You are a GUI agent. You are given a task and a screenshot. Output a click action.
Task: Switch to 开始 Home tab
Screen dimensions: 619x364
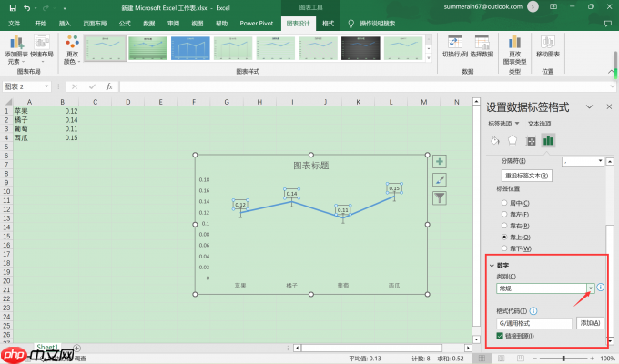tap(41, 24)
